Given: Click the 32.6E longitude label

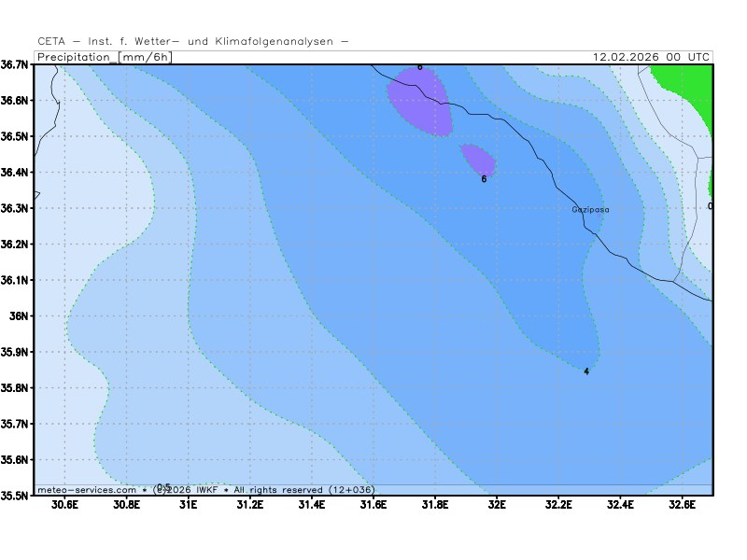Looking at the screenshot, I should pos(682,506).
